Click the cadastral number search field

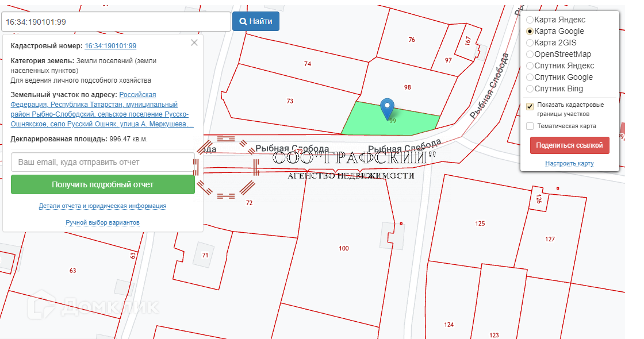[x=116, y=22]
